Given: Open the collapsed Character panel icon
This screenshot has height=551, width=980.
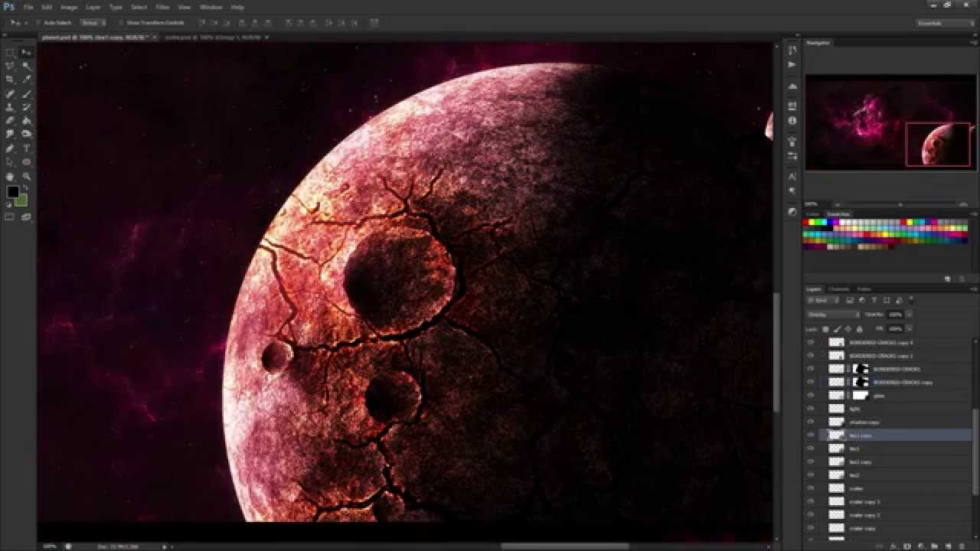Looking at the screenshot, I should click(792, 177).
